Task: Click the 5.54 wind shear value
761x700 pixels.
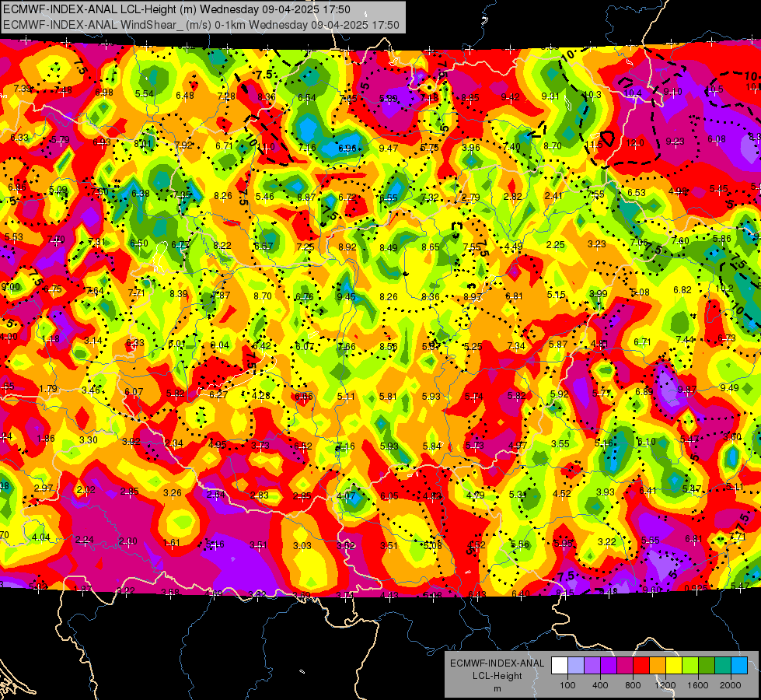Action: (145, 93)
